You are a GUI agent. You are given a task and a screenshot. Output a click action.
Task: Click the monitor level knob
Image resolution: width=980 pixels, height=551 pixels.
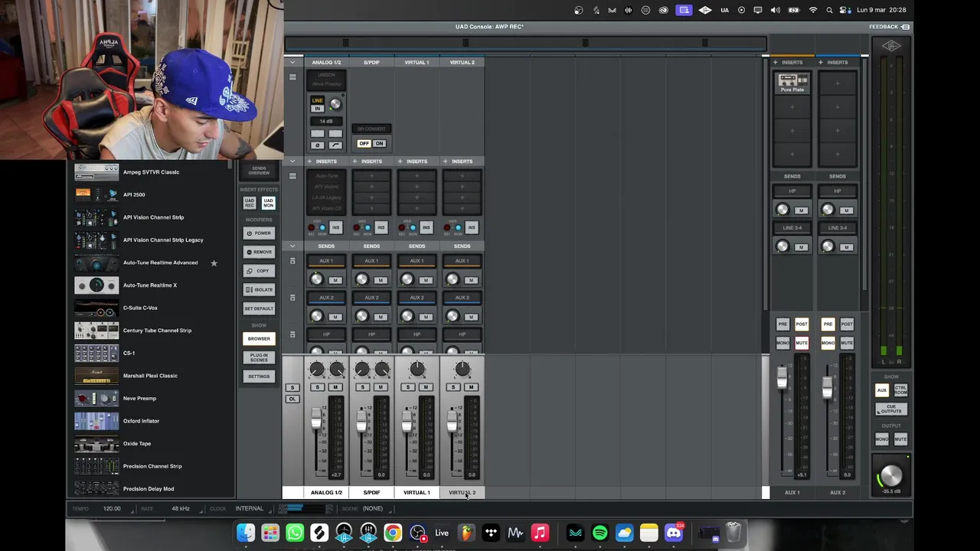891,476
